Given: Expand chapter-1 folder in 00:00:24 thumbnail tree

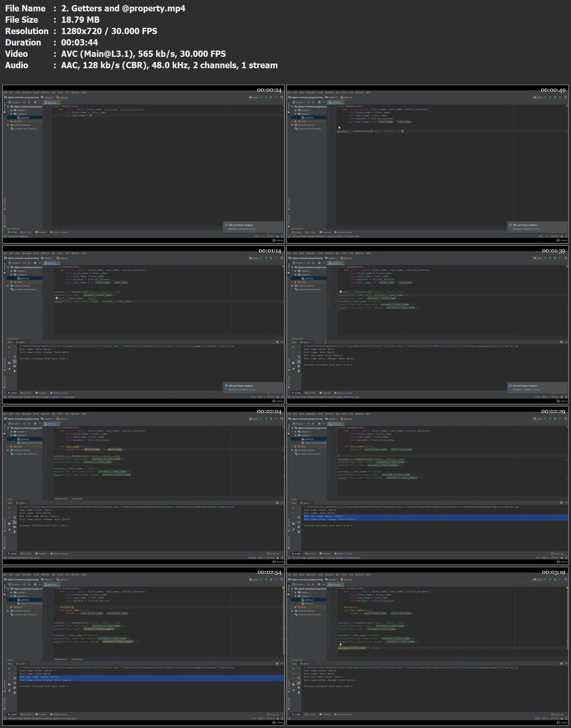Looking at the screenshot, I should point(11,110).
